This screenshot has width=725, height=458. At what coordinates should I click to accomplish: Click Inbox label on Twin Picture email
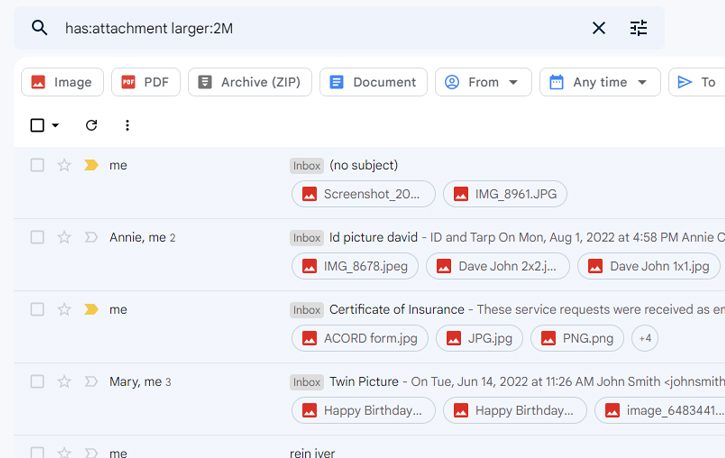307,382
